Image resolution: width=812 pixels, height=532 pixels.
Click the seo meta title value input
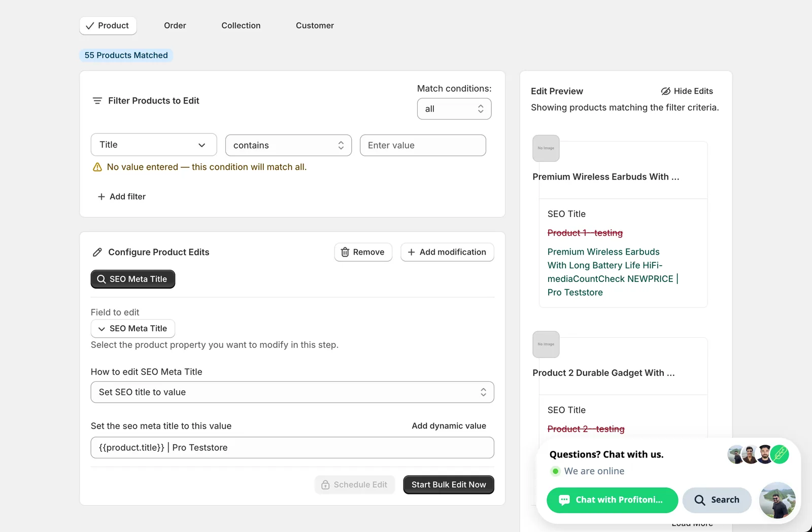(x=292, y=448)
